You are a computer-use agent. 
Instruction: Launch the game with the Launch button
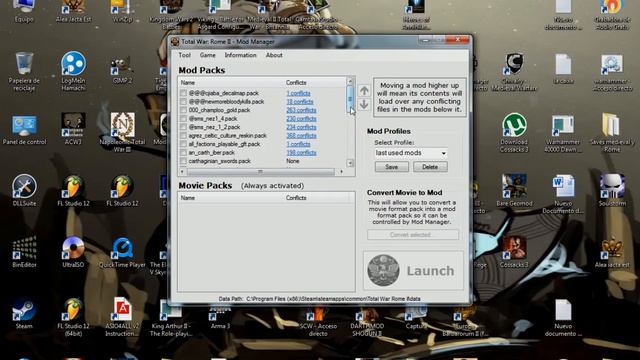click(x=413, y=271)
